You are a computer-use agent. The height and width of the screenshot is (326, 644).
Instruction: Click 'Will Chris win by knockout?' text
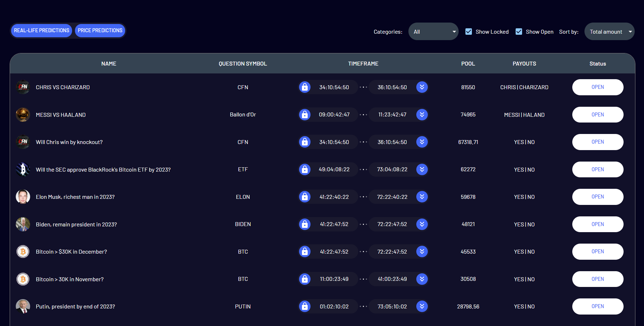click(69, 142)
